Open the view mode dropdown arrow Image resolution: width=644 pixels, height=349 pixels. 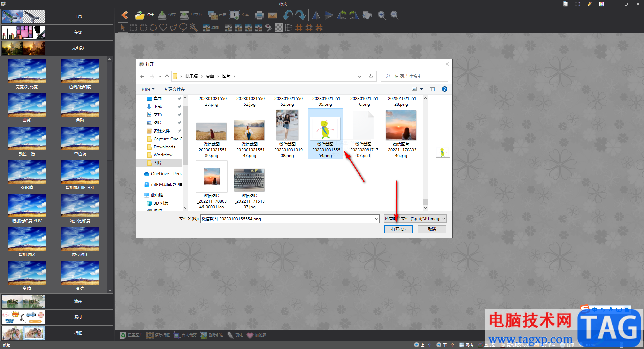pos(421,89)
